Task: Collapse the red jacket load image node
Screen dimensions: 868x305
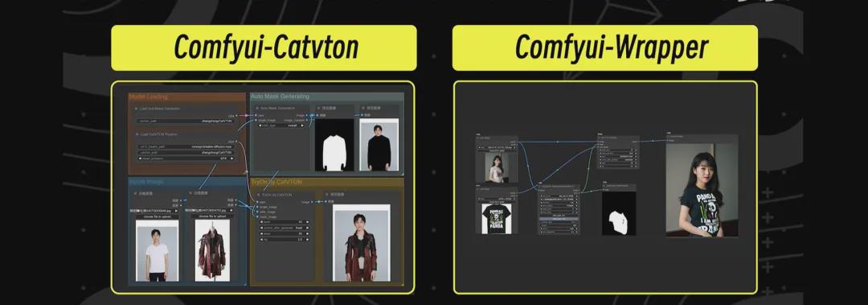Action: tap(190, 193)
